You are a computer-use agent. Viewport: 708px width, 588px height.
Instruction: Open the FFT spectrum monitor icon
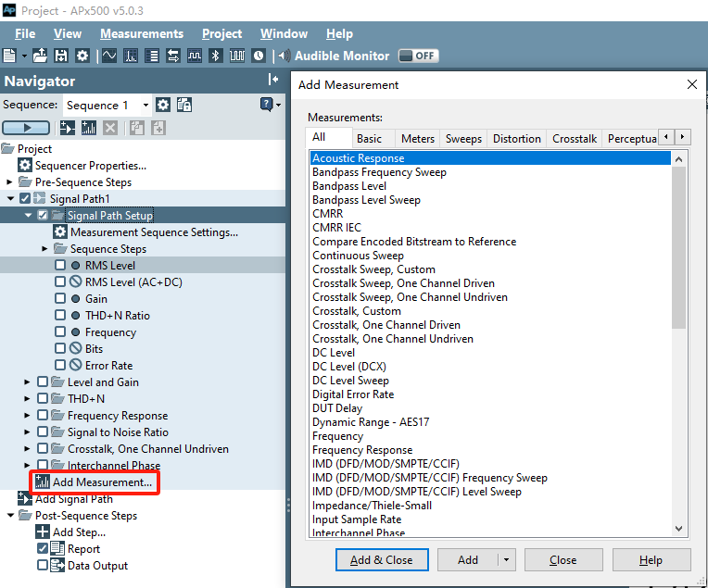pyautogui.click(x=131, y=56)
